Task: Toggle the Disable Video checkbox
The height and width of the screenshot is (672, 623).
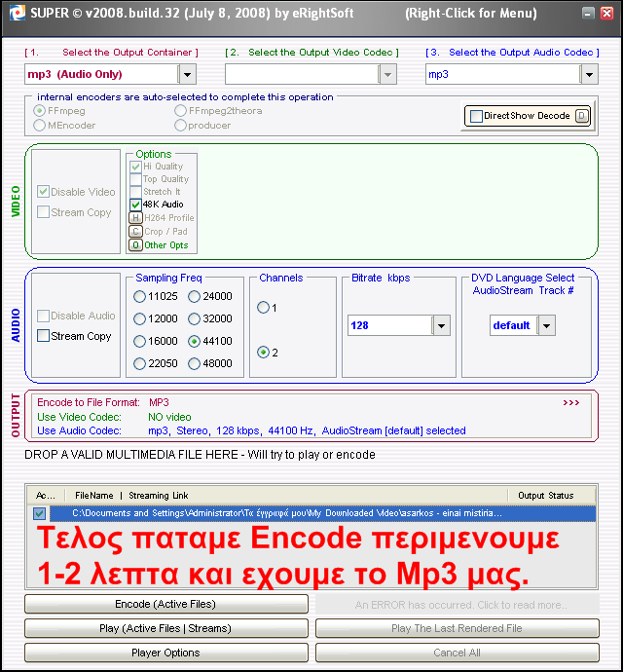Action: click(x=43, y=192)
